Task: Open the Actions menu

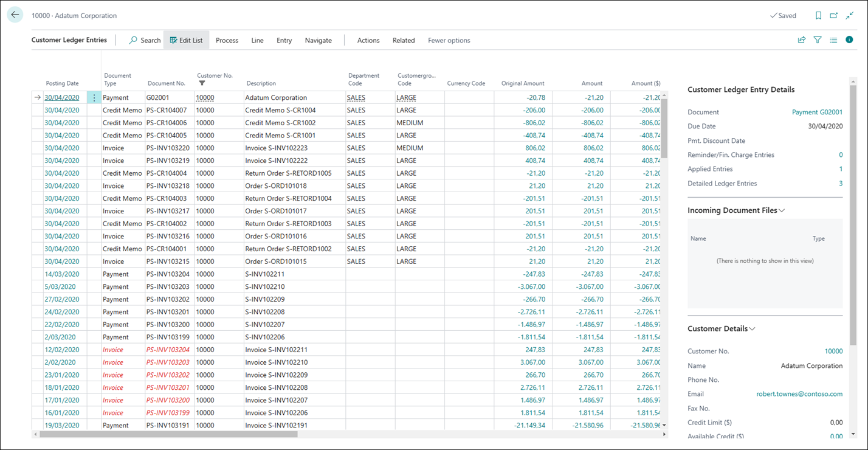Action: (x=368, y=40)
